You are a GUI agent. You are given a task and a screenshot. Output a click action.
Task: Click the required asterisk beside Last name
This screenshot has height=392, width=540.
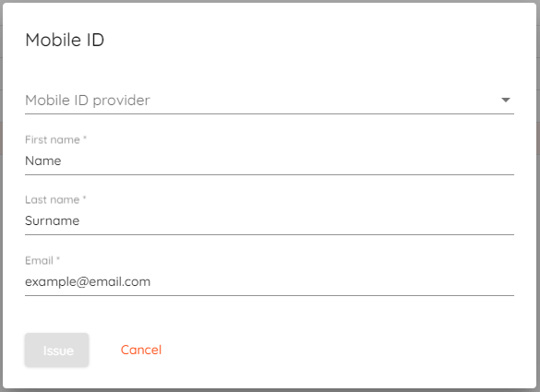click(x=84, y=198)
